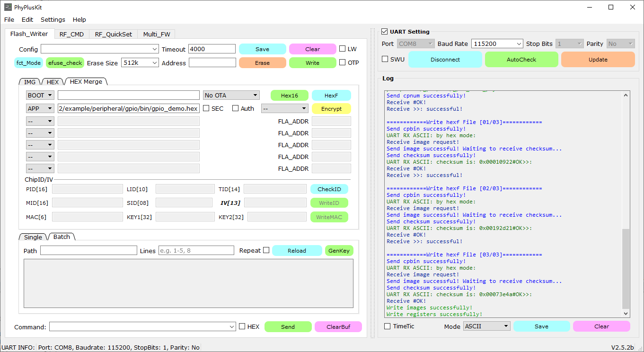The image size is (644, 352).
Task: Click the Save button in Flash_Writer
Action: click(x=262, y=49)
